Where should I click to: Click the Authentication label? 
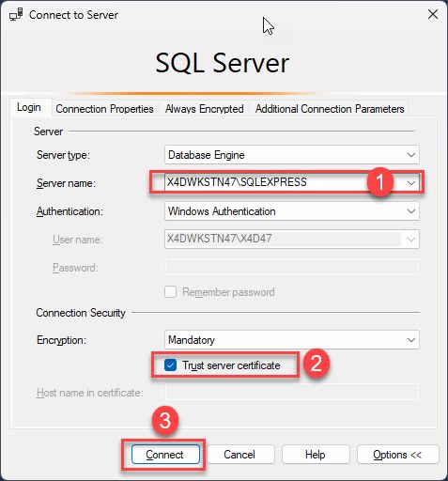(70, 211)
